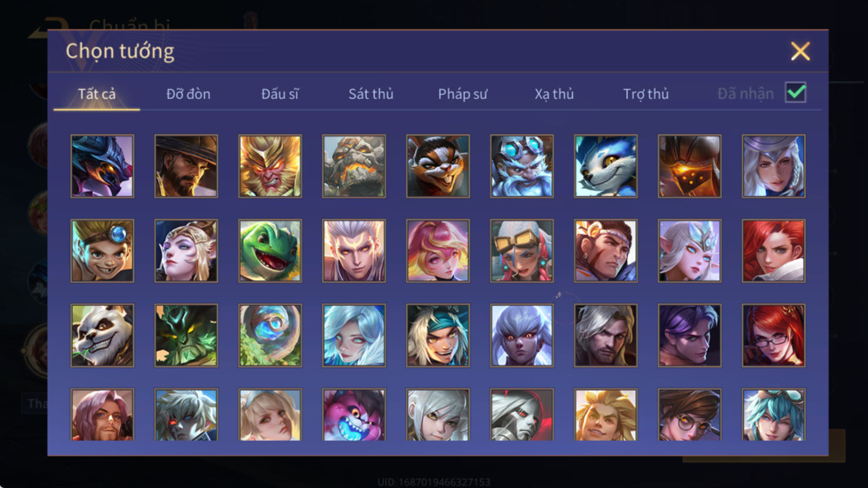Select the Tất cả tab
The height and width of the screenshot is (488, 868).
tap(97, 94)
